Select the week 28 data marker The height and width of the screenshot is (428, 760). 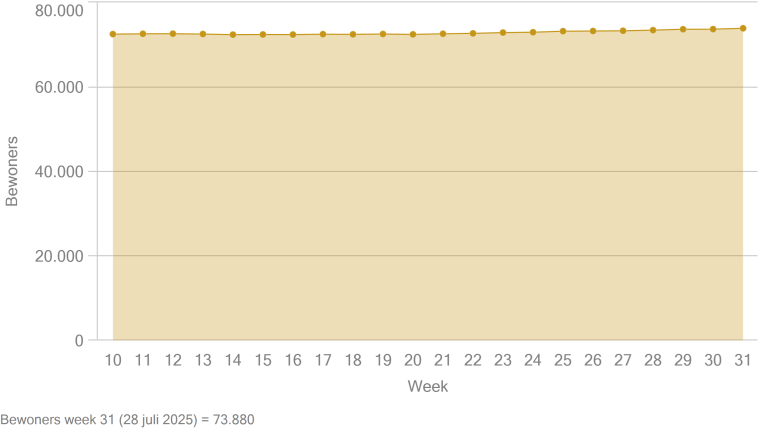click(653, 31)
